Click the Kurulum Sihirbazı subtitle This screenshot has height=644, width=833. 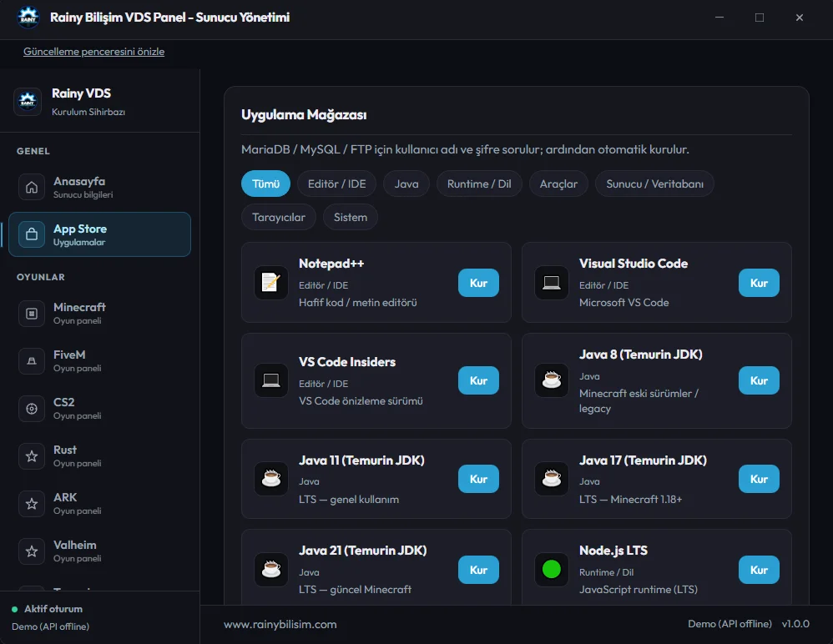pos(88,112)
